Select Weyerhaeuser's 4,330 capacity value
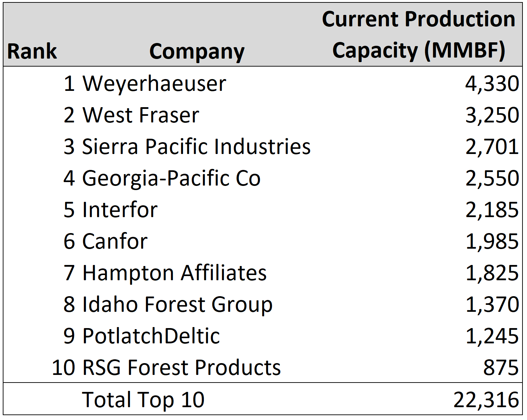 492,84
